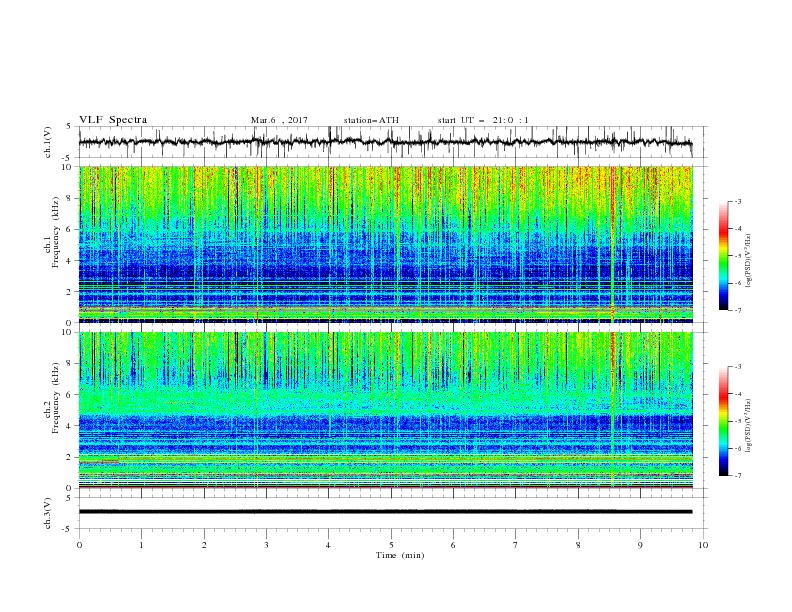Screen dimensions: 792x612
Task: Click the "-4" label on ch.2 colorbar
Action: pyautogui.click(x=738, y=394)
